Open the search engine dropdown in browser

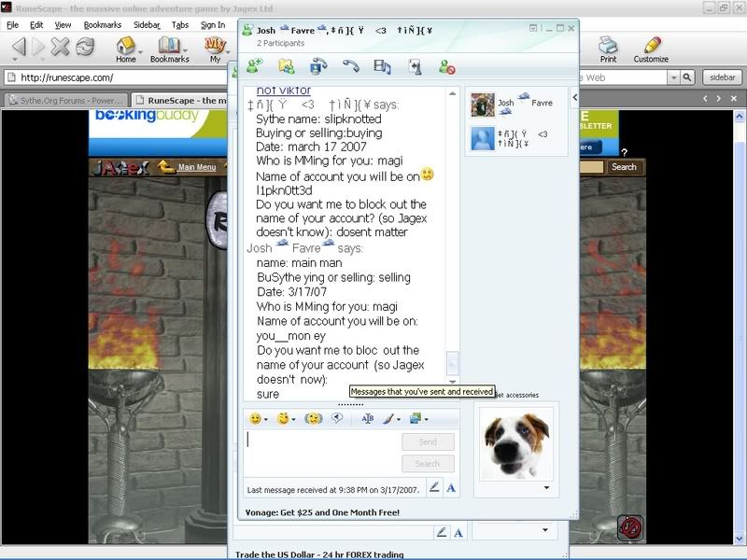pos(673,77)
